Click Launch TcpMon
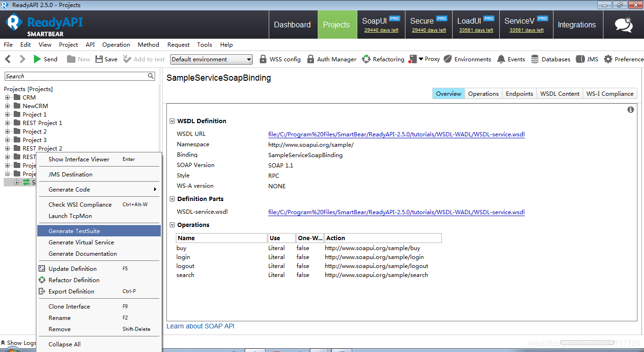This screenshot has height=352, width=644. 99,216
